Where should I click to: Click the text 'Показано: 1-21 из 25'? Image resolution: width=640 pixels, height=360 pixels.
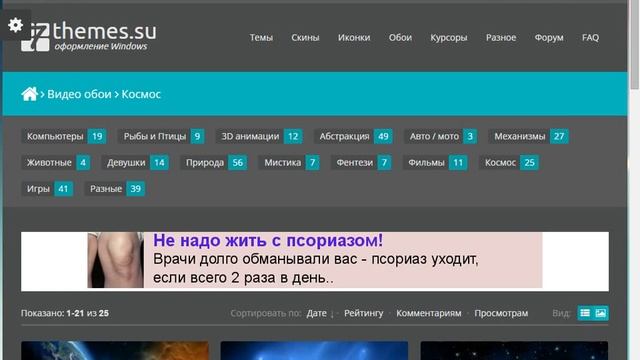click(x=65, y=313)
